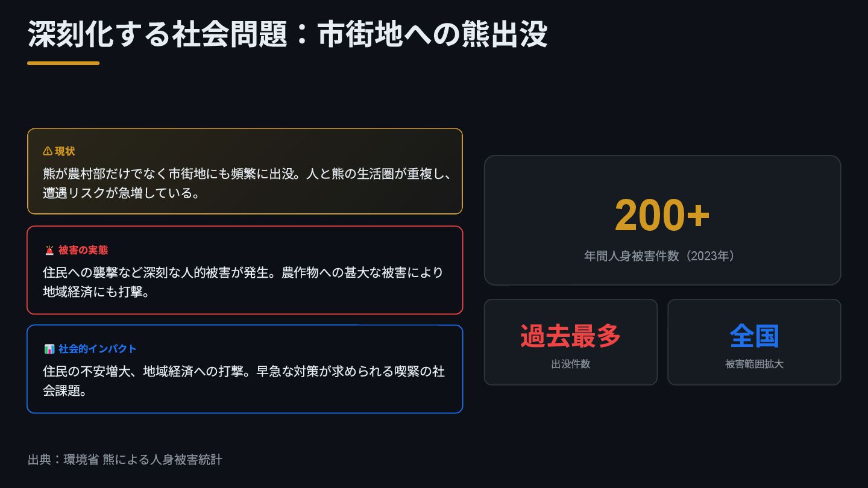Select the red-bordered damage description paragraph
Screen dimensions: 868x488
[x=244, y=282]
